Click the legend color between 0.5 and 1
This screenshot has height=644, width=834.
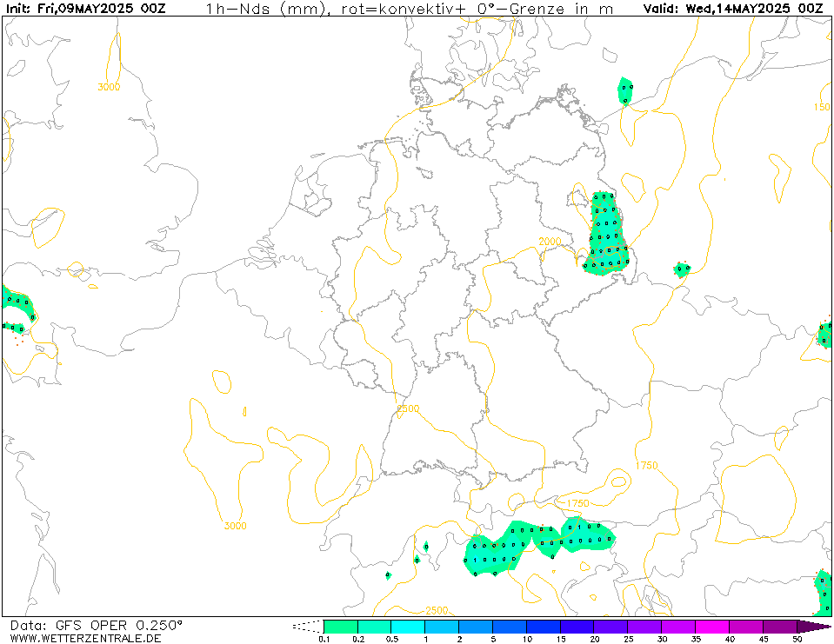coord(408,627)
